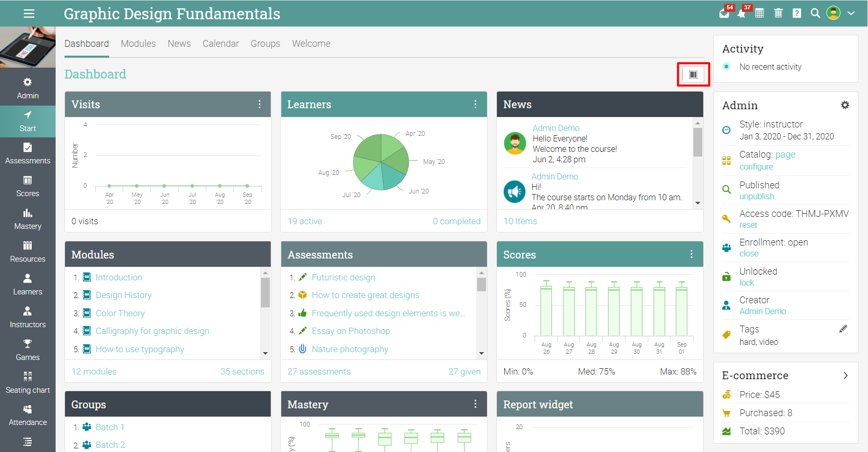Edit tags with the pencil icon
The width and height of the screenshot is (868, 452).
coord(843,329)
